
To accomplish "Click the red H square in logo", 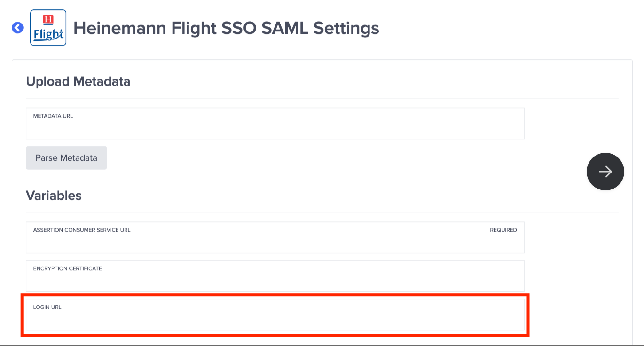I will pyautogui.click(x=48, y=19).
